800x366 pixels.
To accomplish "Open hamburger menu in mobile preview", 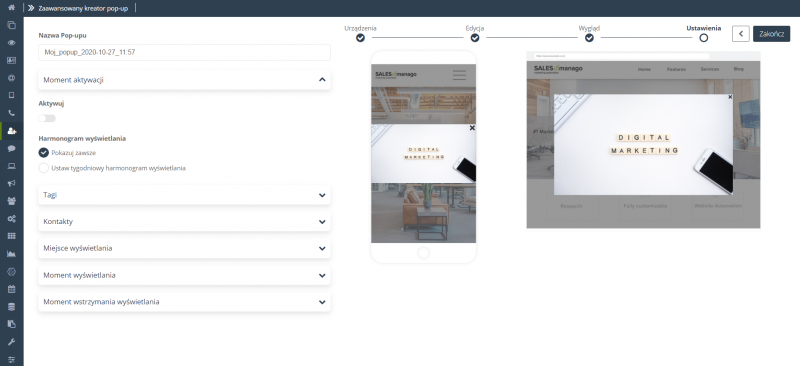I will click(459, 75).
